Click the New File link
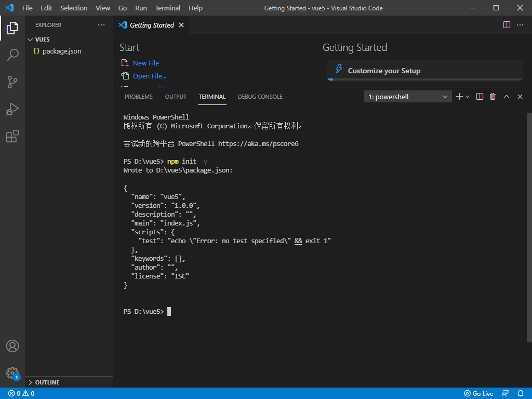The width and height of the screenshot is (532, 399). click(x=146, y=63)
